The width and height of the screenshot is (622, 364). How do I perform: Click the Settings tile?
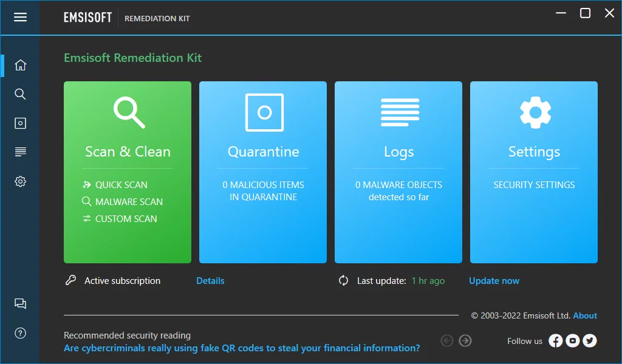click(534, 172)
